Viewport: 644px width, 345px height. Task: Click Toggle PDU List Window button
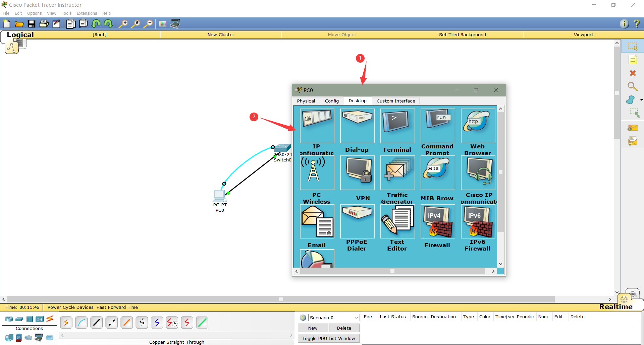pyautogui.click(x=329, y=338)
